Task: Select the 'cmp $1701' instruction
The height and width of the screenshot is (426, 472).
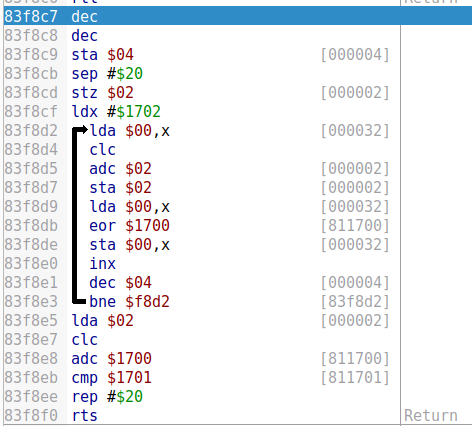Action: 111,377
